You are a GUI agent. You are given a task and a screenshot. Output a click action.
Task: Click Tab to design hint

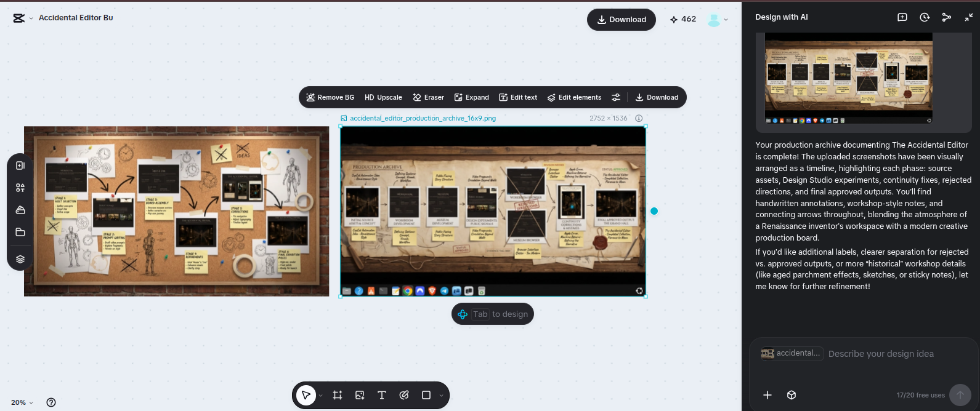(x=493, y=314)
